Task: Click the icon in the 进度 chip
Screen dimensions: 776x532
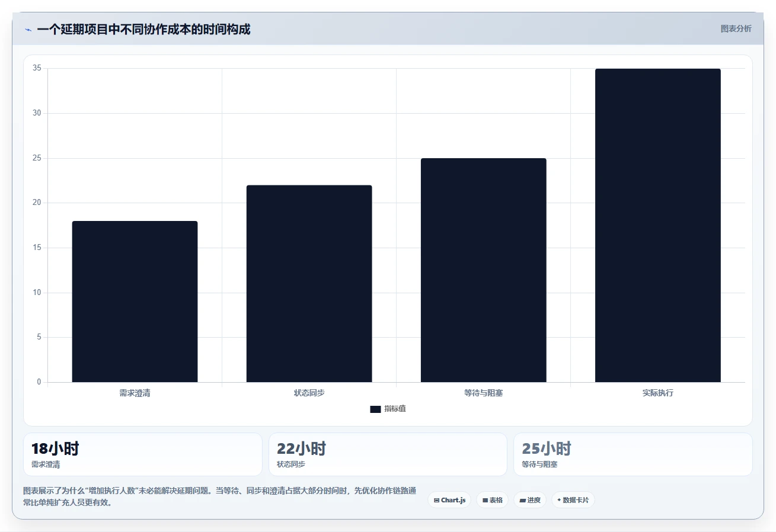Action: pos(522,501)
